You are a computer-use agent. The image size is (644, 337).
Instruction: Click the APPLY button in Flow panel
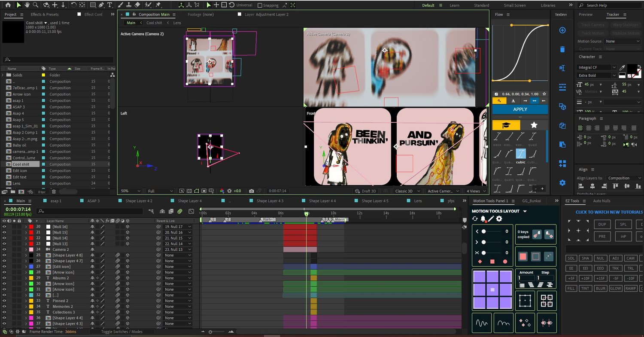(520, 109)
